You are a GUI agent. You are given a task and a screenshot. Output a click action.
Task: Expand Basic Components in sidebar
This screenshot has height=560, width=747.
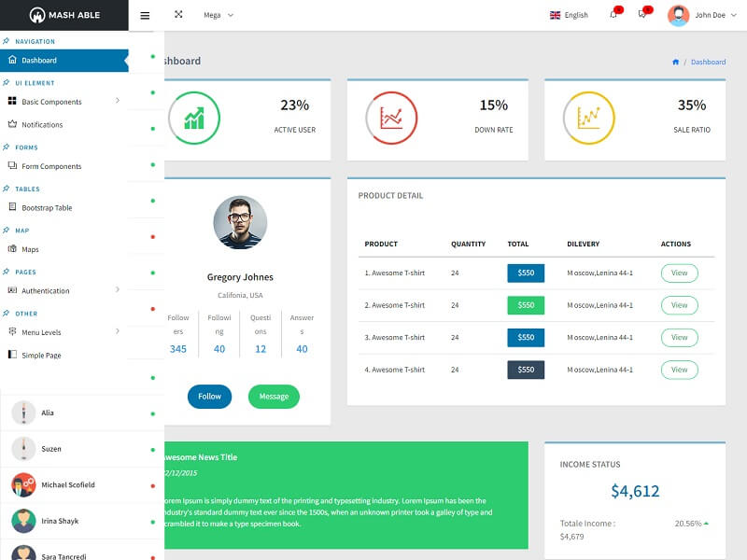62,102
